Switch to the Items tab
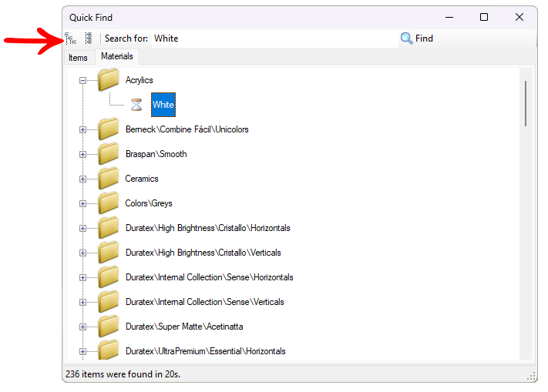Screen dimensions: 548x392 click(x=79, y=58)
